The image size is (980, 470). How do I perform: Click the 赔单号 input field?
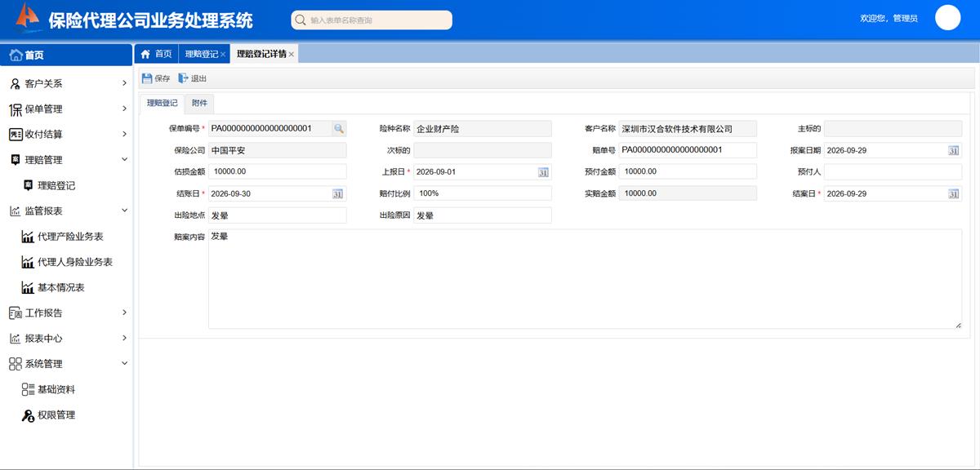coord(688,150)
